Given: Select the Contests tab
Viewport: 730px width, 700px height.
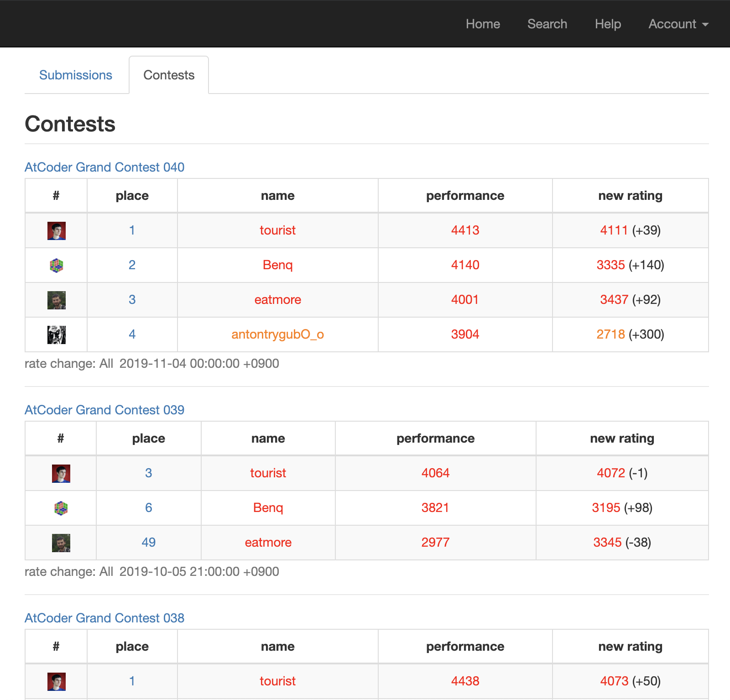Looking at the screenshot, I should coord(169,75).
